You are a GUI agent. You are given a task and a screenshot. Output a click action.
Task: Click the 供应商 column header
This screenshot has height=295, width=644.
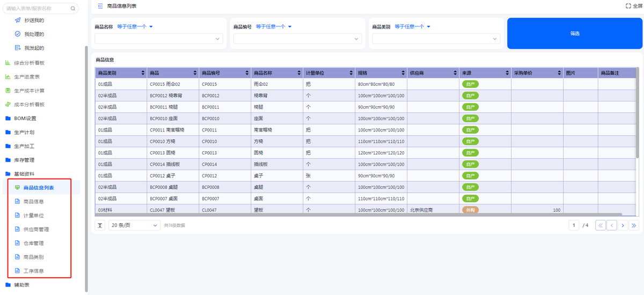(x=433, y=73)
